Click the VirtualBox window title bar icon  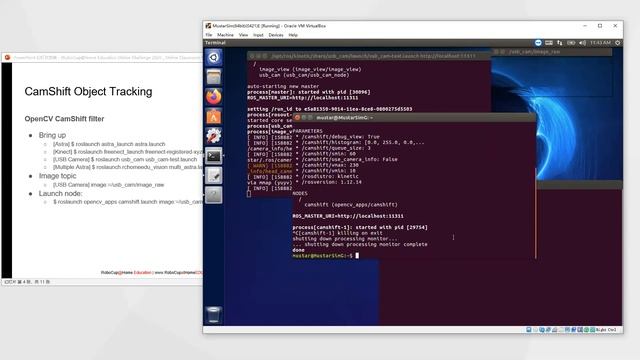click(x=208, y=26)
